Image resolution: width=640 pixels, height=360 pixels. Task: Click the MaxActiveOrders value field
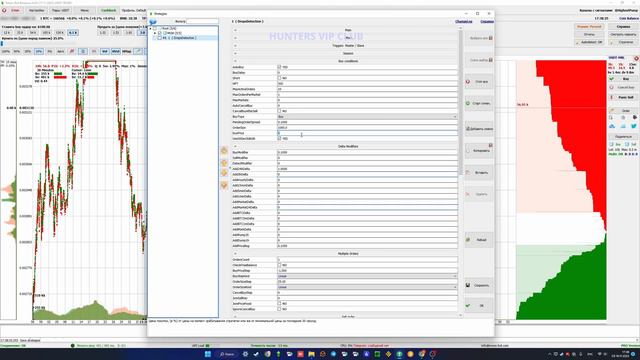pos(367,89)
